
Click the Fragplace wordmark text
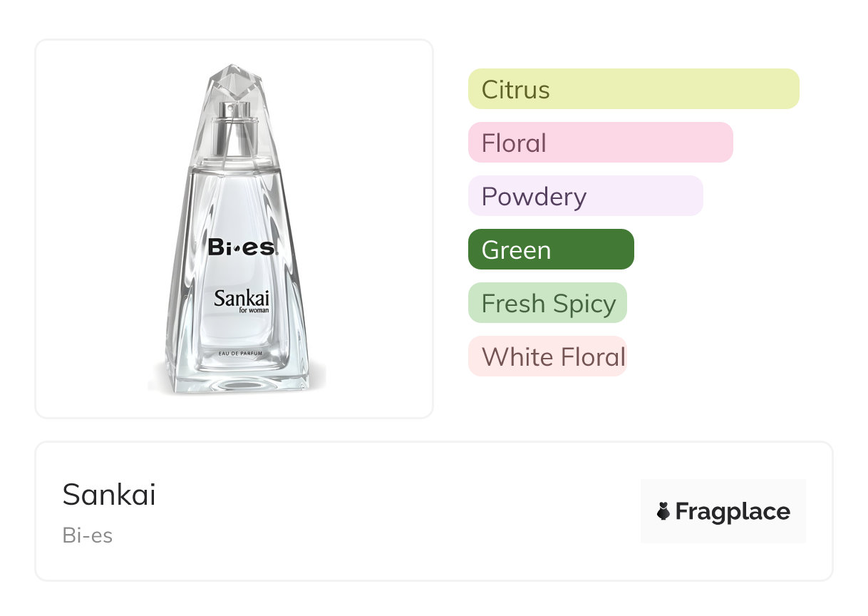733,511
